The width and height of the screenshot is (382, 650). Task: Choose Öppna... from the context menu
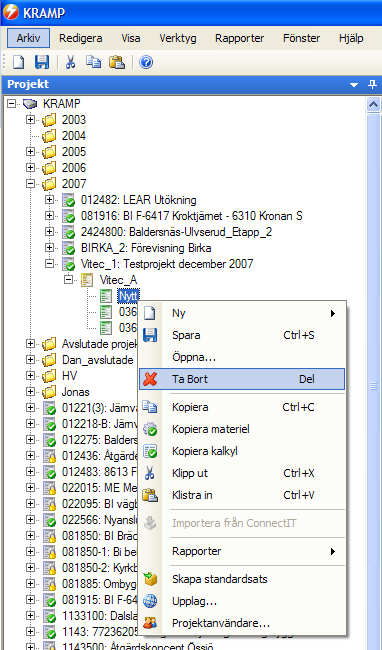(242, 357)
